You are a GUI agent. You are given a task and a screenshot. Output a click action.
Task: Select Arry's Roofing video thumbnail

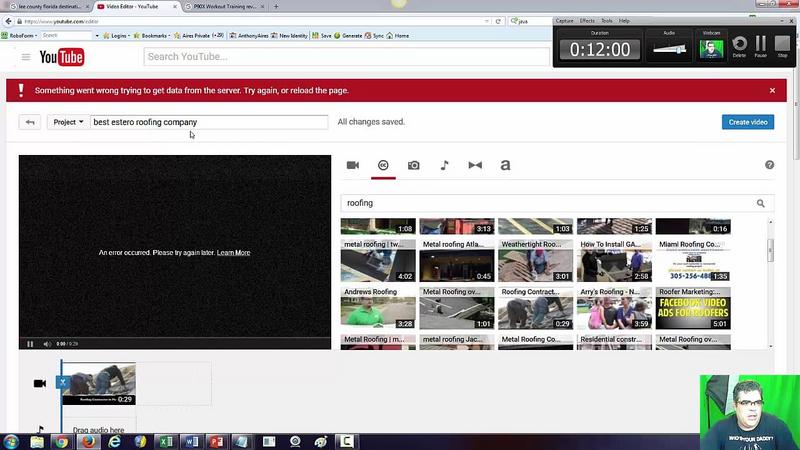coord(614,308)
